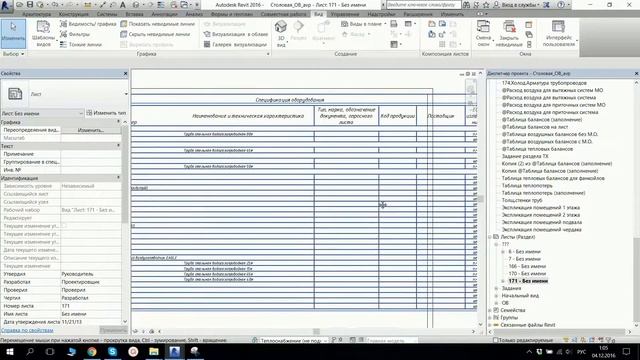Click Изменить... button for Переопределения вид
The width and height of the screenshot is (640, 360).
[x=91, y=130]
